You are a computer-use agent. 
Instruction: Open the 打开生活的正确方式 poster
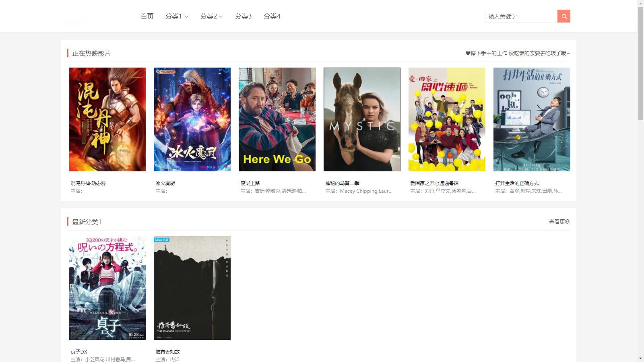pyautogui.click(x=532, y=119)
